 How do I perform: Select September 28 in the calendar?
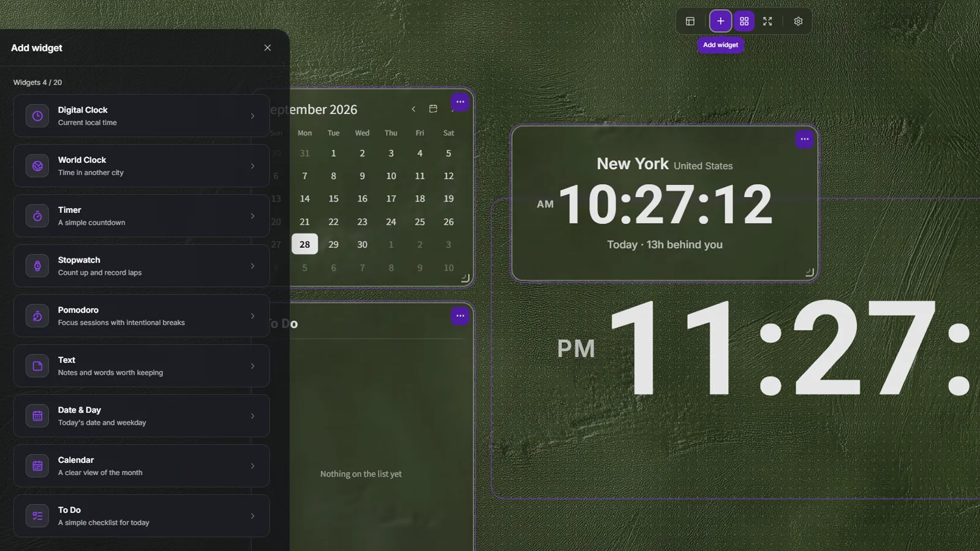pos(304,244)
